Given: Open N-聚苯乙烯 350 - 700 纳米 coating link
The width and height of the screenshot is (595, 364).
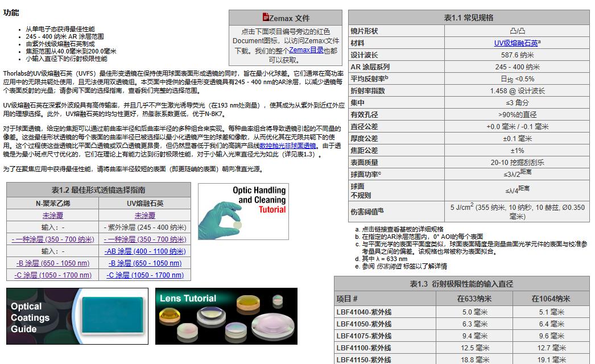Looking at the screenshot, I should coord(53,239).
